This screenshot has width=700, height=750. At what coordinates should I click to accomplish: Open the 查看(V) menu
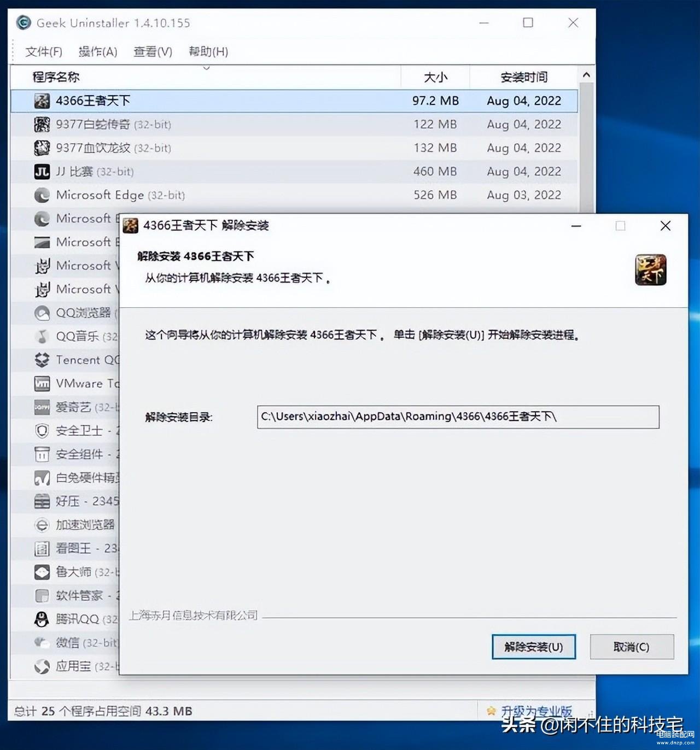[153, 51]
